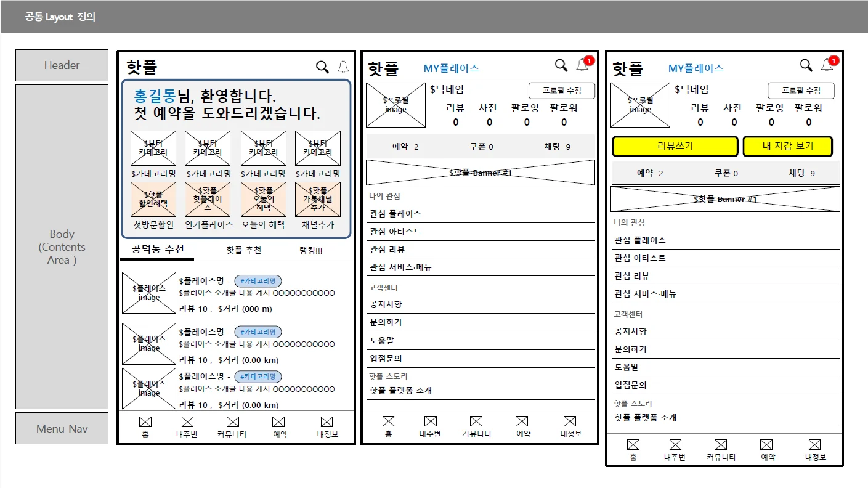The height and width of the screenshot is (488, 868).
Task: Tap the 커뮤니티 nav icon in the right-hand mockup
Action: (x=721, y=445)
